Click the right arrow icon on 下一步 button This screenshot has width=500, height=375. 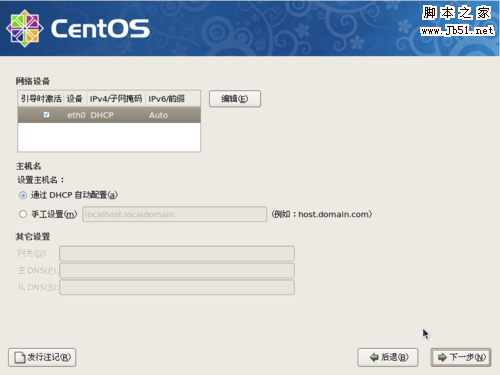(x=442, y=357)
